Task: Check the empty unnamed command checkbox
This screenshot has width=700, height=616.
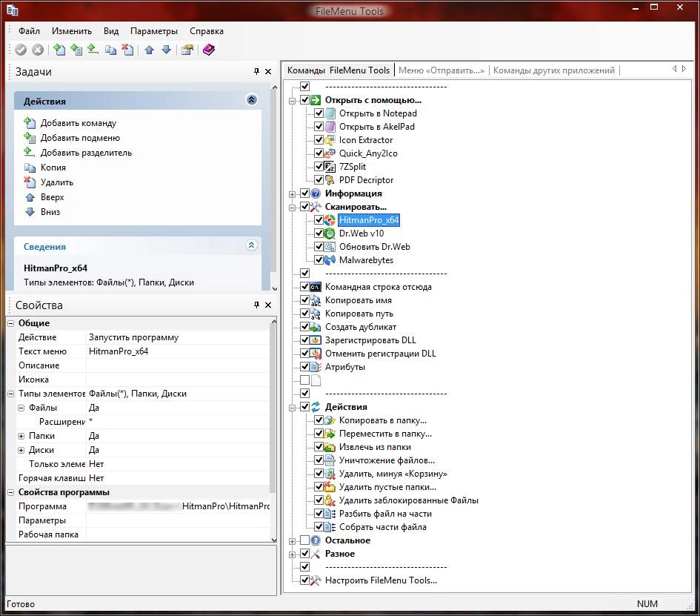Action: click(x=304, y=380)
